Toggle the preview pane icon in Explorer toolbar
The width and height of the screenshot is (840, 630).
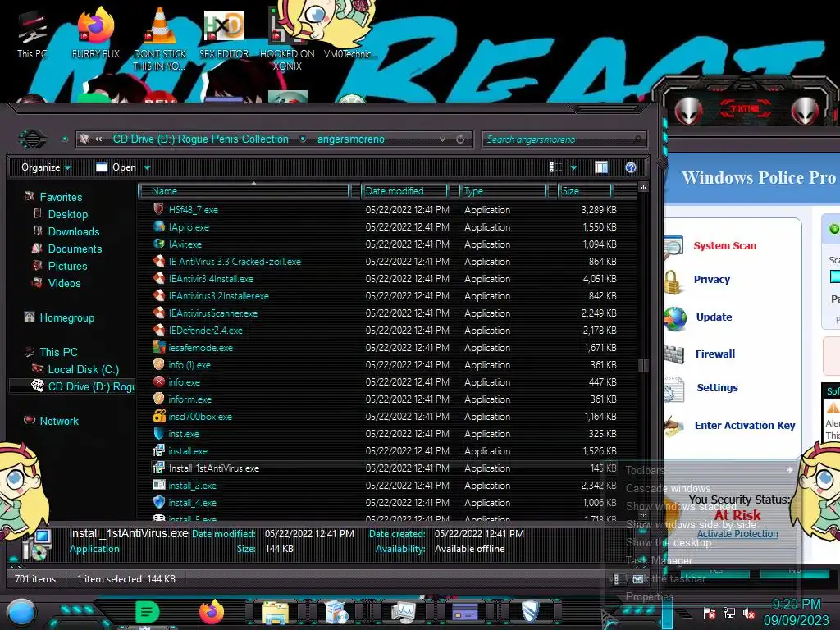click(x=601, y=167)
